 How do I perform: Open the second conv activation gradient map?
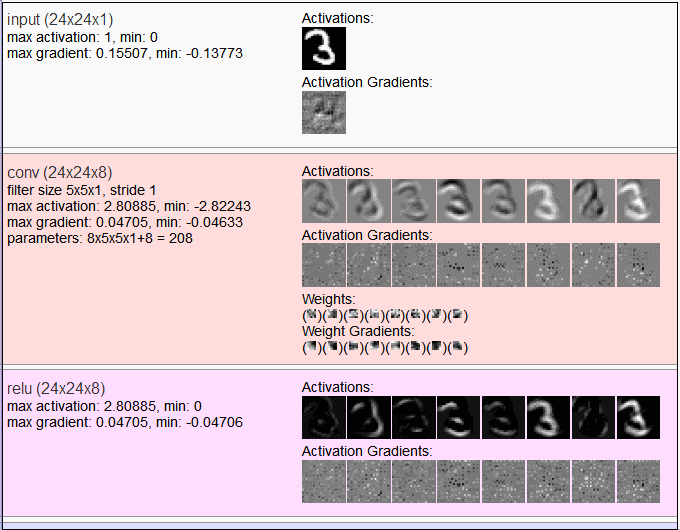369,265
